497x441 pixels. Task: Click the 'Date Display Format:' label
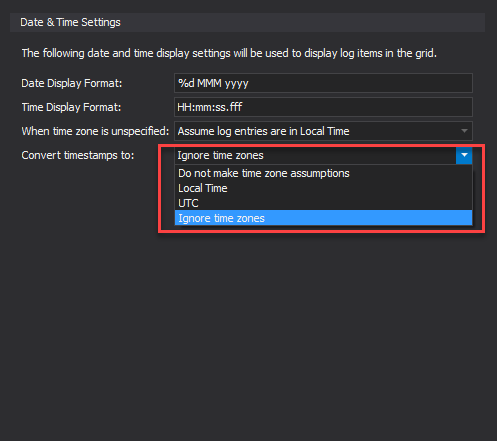click(72, 83)
